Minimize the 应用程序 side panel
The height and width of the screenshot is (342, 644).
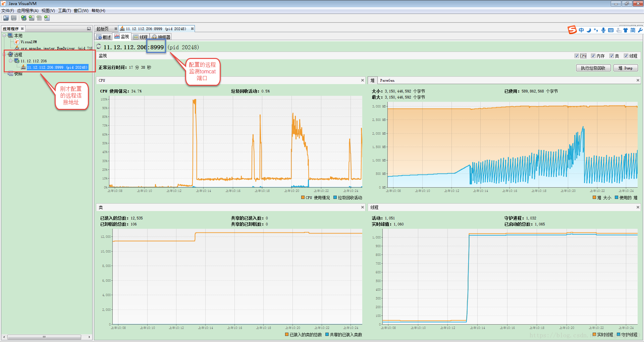89,29
